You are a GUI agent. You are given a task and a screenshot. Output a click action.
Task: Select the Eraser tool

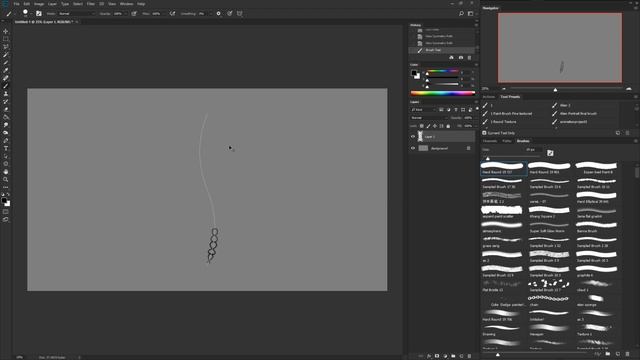(6, 109)
